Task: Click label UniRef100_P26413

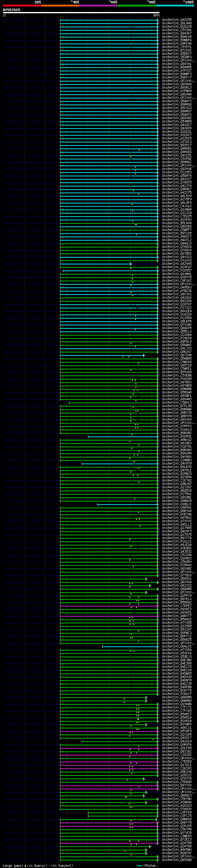Action: tap(177, 430)
